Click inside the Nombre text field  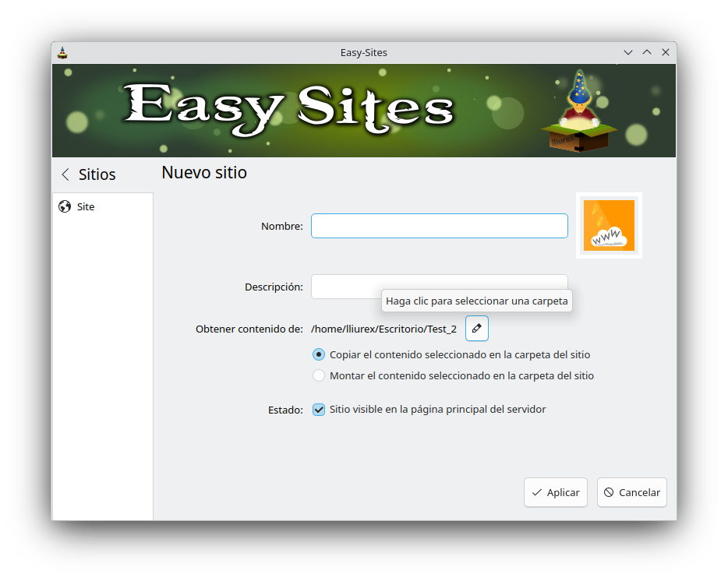[439, 225]
